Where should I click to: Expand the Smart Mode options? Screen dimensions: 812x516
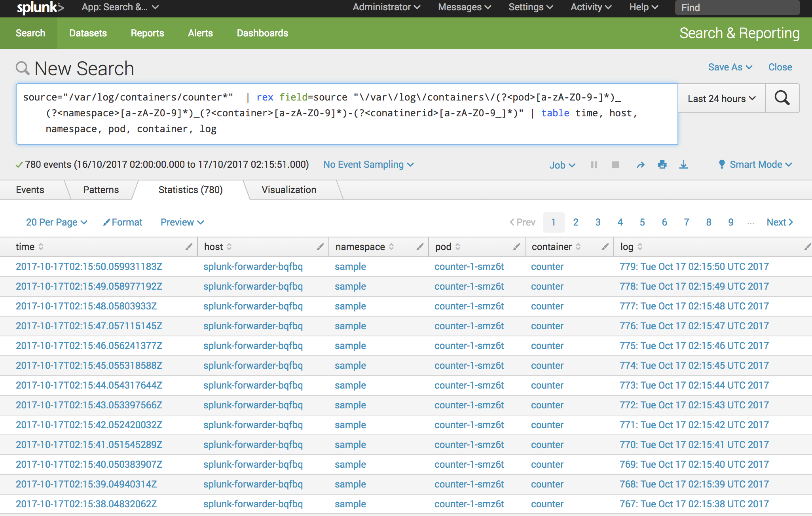pyautogui.click(x=757, y=165)
